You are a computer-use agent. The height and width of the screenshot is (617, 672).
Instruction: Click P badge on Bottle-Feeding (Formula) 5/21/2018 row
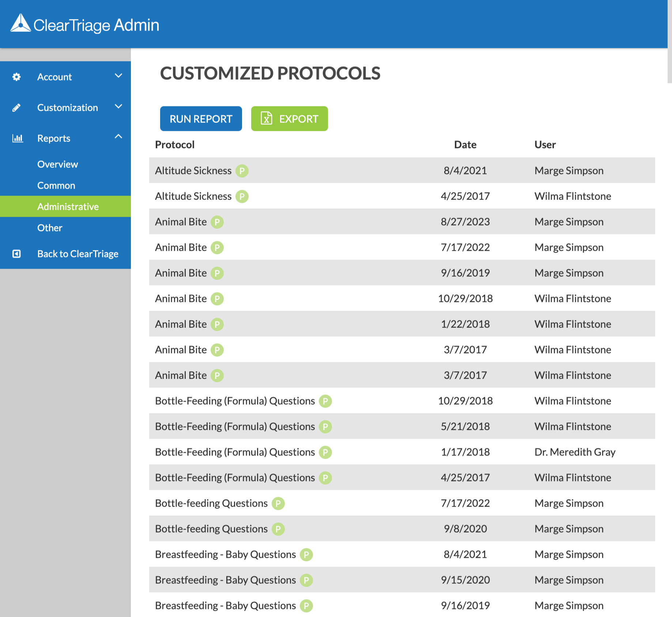(325, 427)
